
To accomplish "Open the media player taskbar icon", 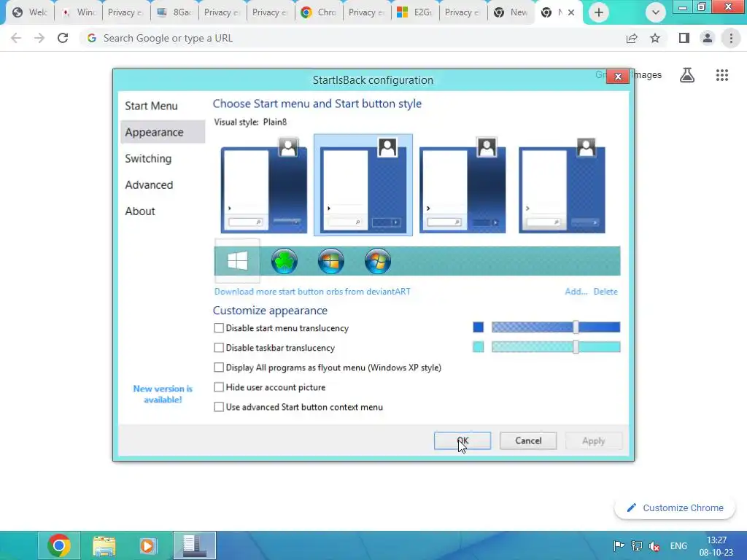I will pyautogui.click(x=149, y=545).
